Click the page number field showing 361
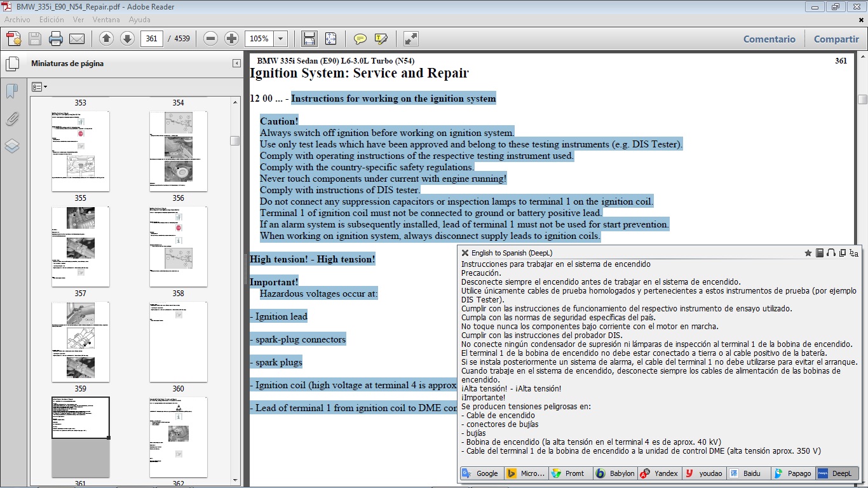The width and height of the screenshot is (868, 488). coord(151,39)
